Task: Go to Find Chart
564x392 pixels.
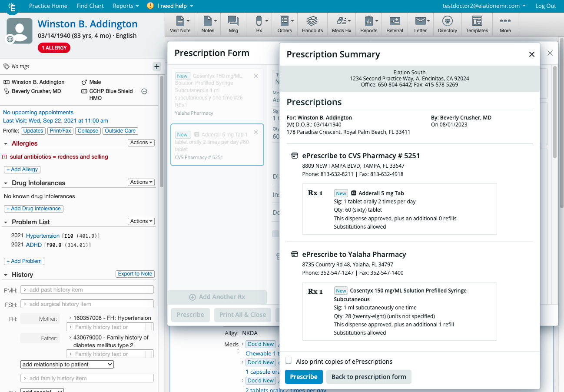Action: point(90,6)
